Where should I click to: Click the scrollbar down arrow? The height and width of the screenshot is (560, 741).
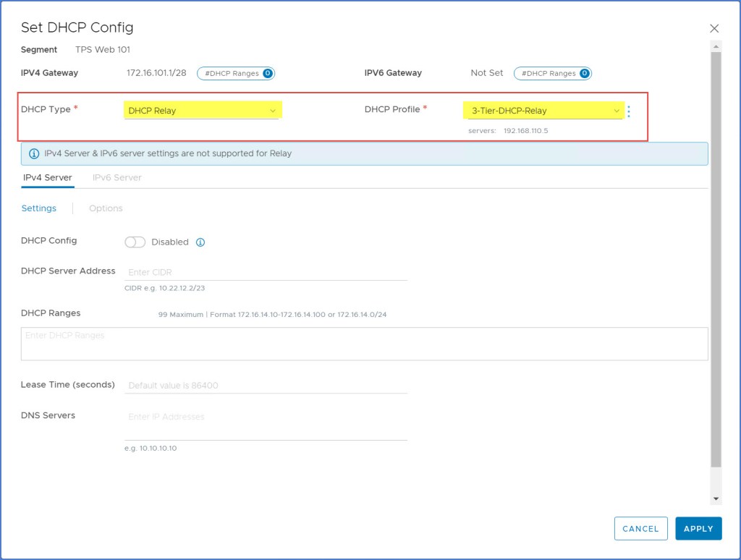tap(716, 499)
